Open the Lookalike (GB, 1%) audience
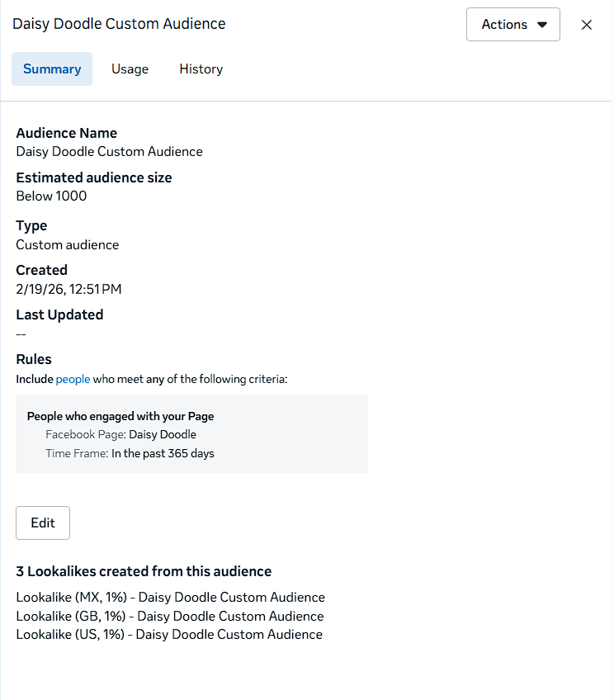The image size is (614, 700). click(x=169, y=616)
